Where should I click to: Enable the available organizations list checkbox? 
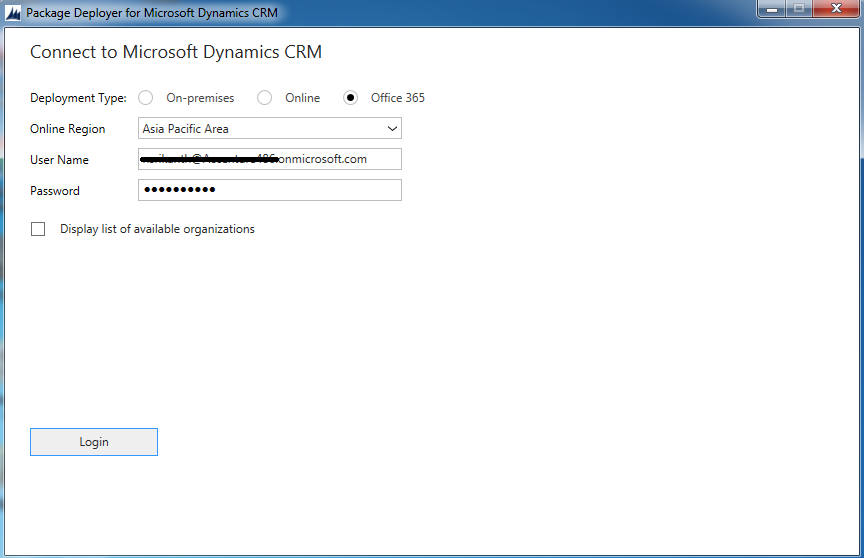click(38, 229)
